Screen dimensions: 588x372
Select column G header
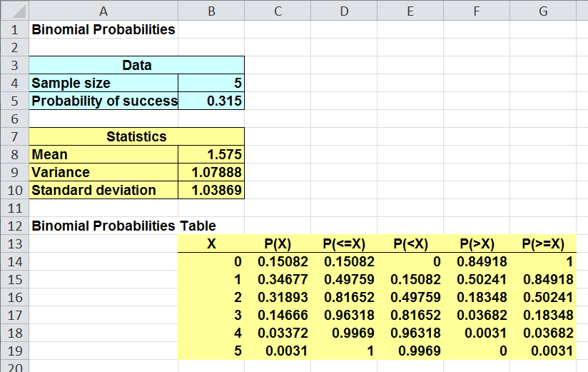point(543,11)
